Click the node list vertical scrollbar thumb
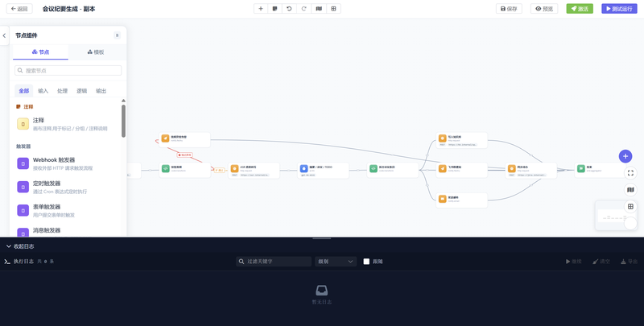The height and width of the screenshot is (326, 644). click(124, 121)
